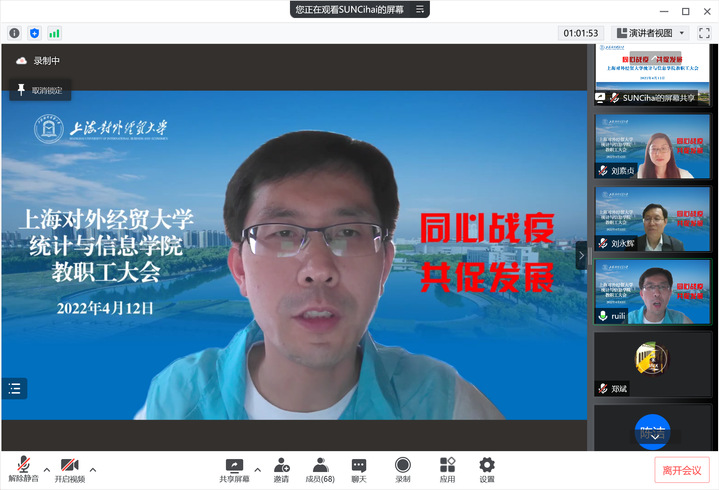Turn on the camera with 开启视频
Screen dimensions: 719x490
[69, 469]
